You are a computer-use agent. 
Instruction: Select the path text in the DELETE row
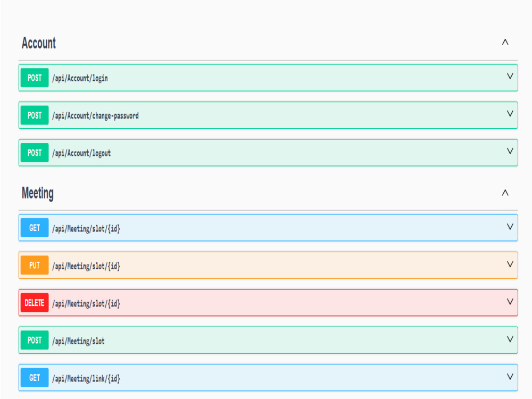(x=86, y=303)
